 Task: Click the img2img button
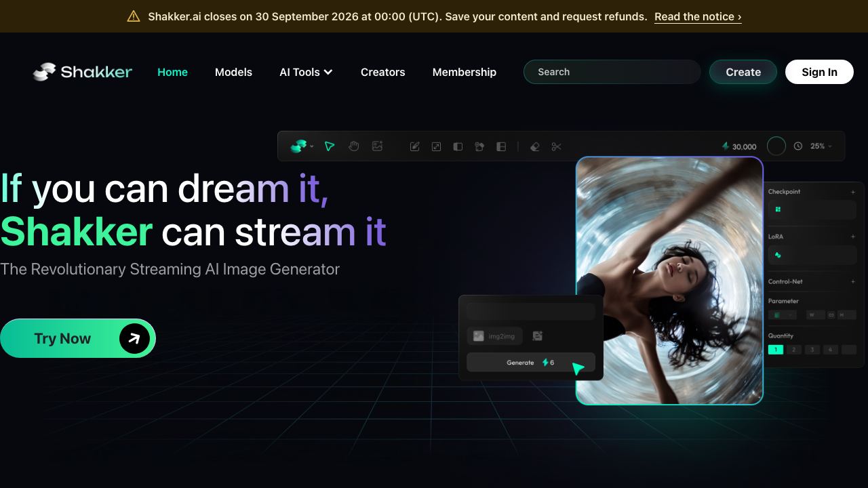495,335
